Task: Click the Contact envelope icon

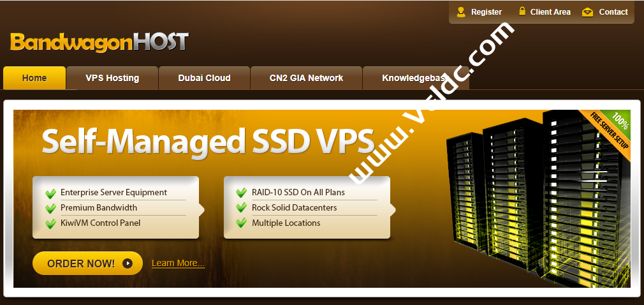Action: click(x=588, y=12)
